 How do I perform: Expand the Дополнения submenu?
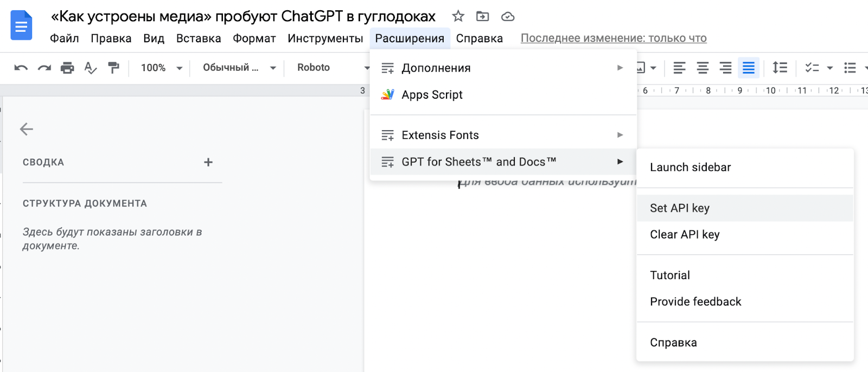(503, 68)
